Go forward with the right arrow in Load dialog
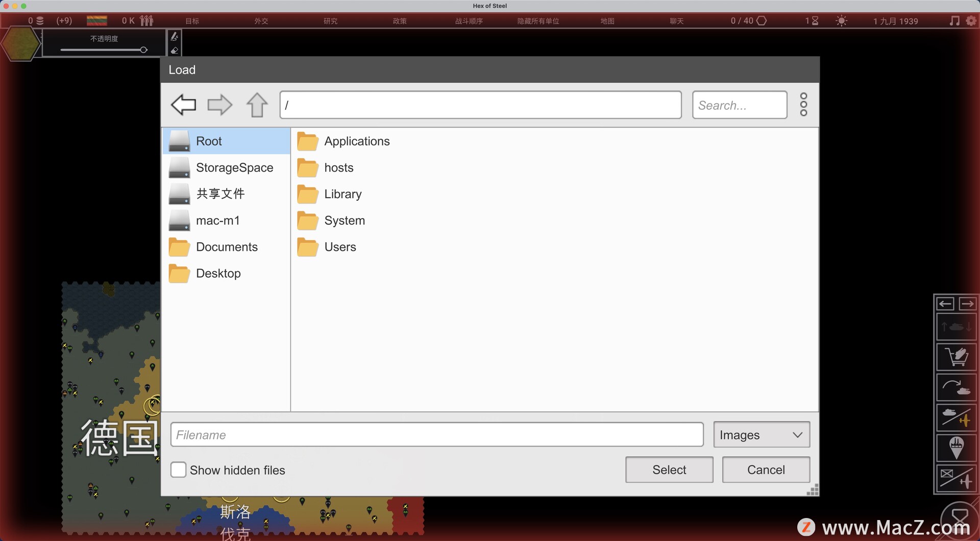980x541 pixels. (x=219, y=105)
